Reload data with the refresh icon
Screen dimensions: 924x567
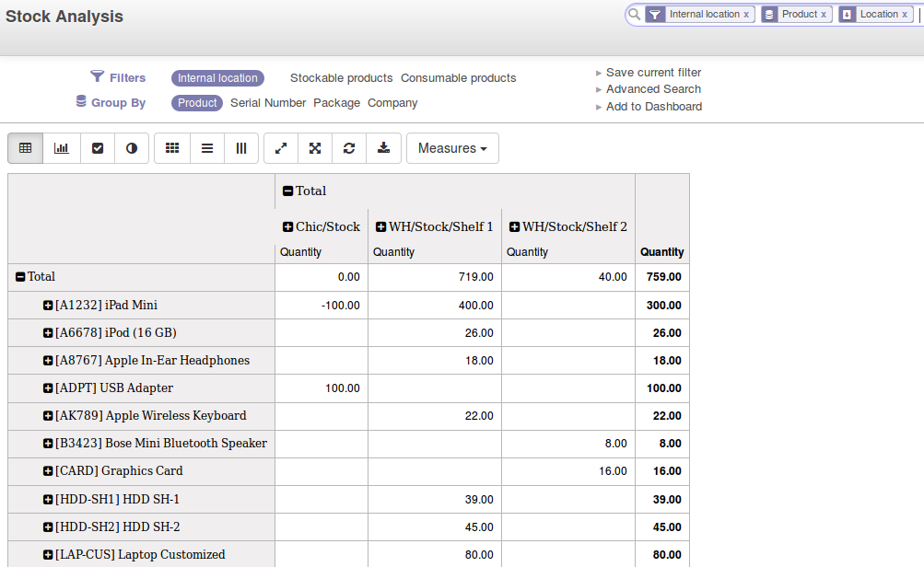tap(349, 148)
